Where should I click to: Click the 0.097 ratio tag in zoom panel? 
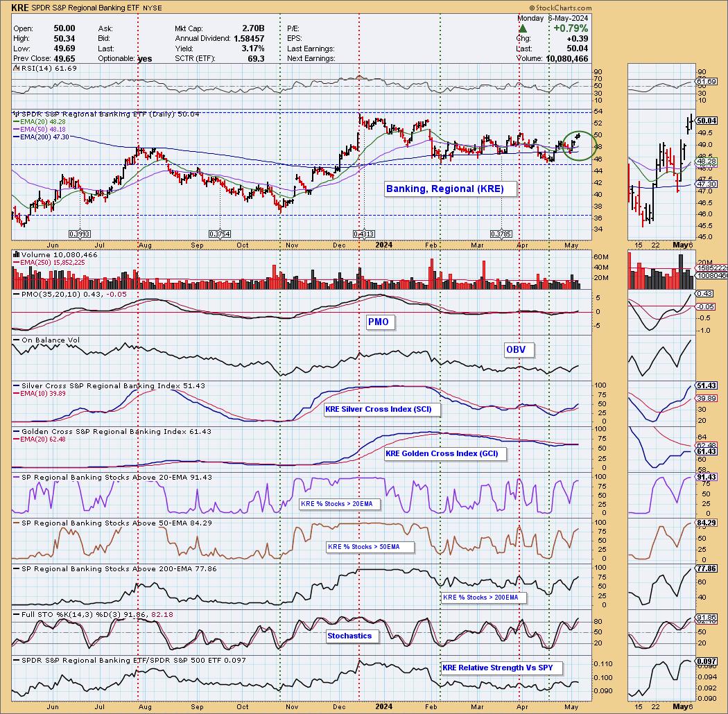[x=707, y=661]
